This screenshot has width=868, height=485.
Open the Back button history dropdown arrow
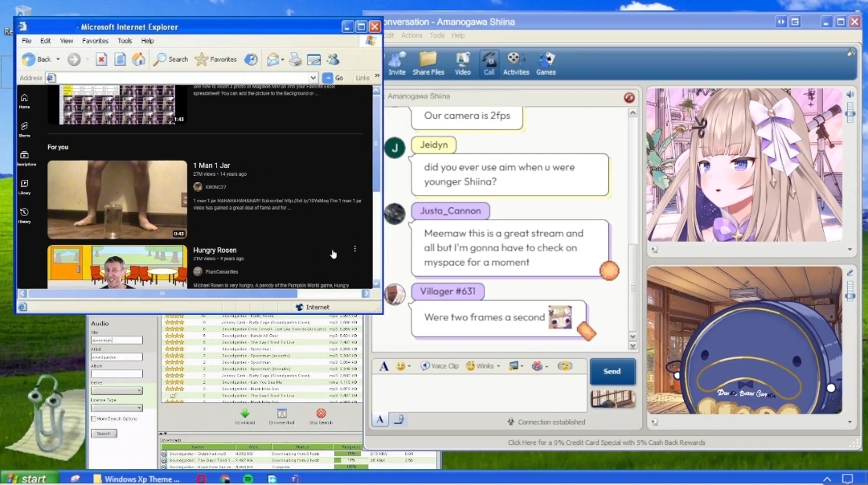[x=58, y=59]
